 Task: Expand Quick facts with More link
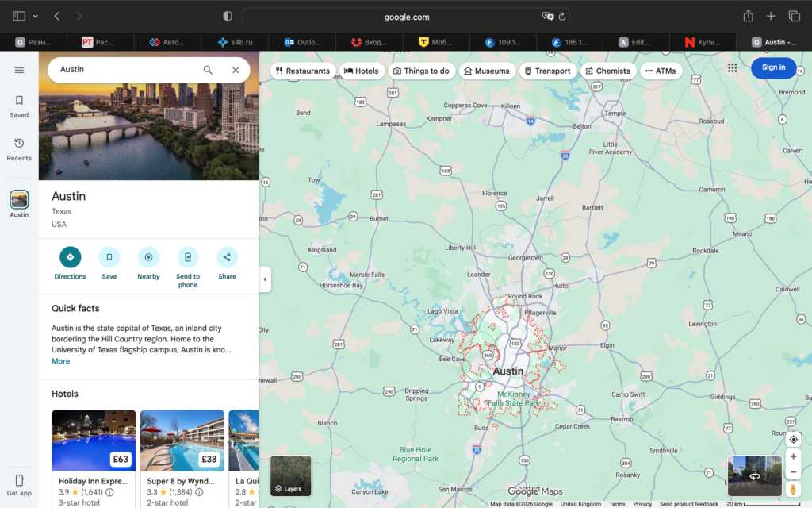(61, 361)
